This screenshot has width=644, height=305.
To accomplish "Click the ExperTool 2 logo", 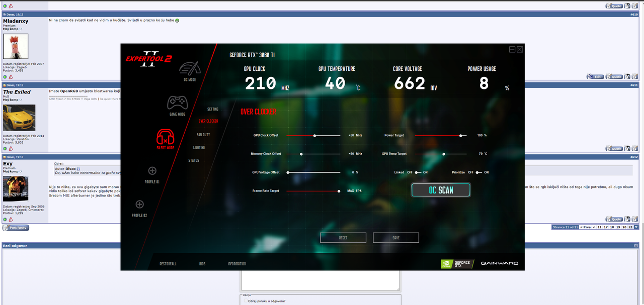I will pos(148,58).
